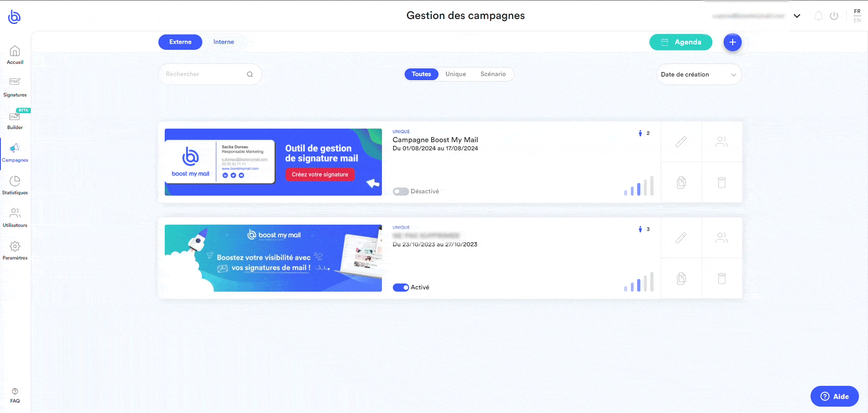Add a new campaign with plus button

click(732, 42)
